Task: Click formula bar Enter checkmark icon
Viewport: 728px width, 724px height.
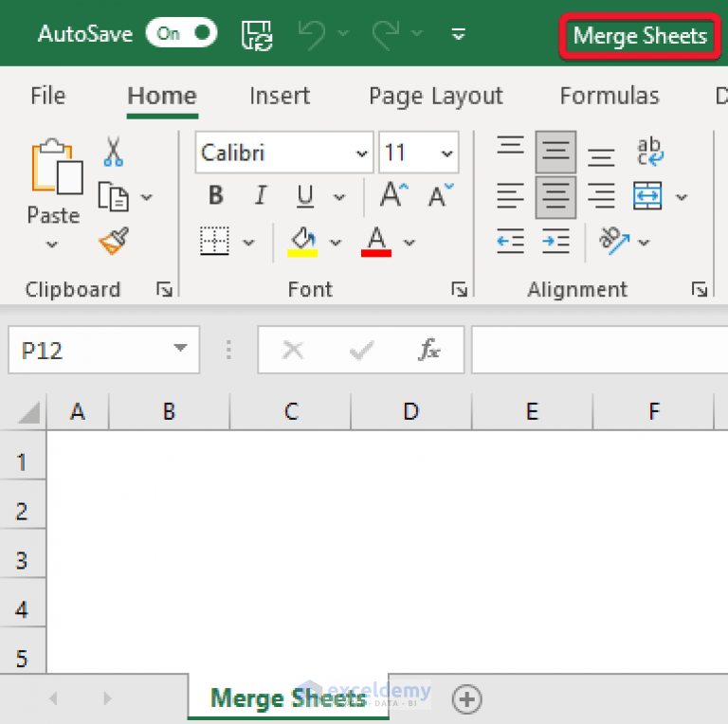Action: pyautogui.click(x=362, y=350)
